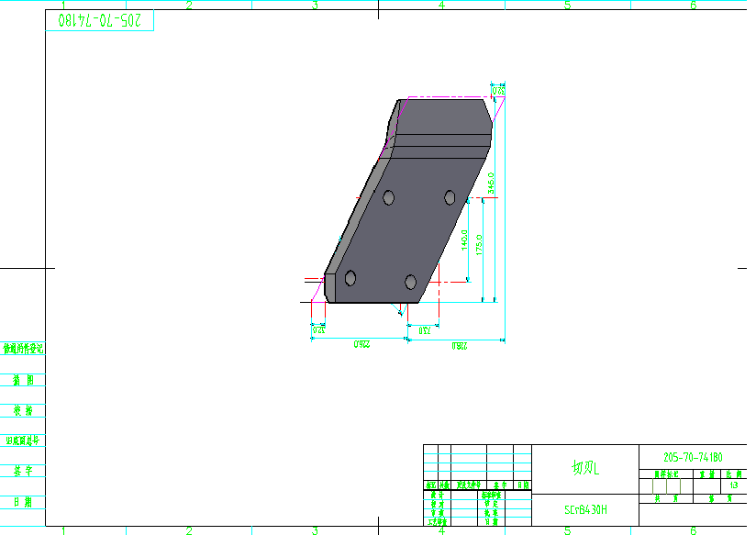Click the scale value cell in title block
The height and width of the screenshot is (535, 756).
pyautogui.click(x=732, y=485)
